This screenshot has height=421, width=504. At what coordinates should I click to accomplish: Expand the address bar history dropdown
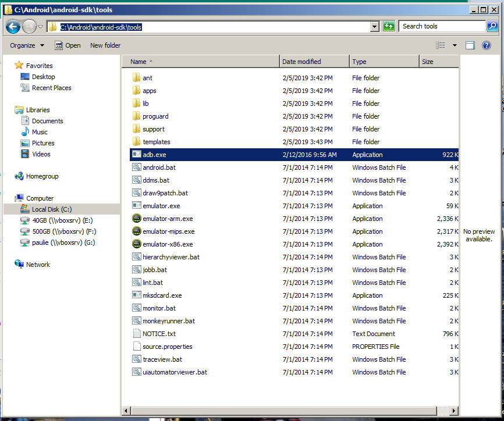coord(374,27)
